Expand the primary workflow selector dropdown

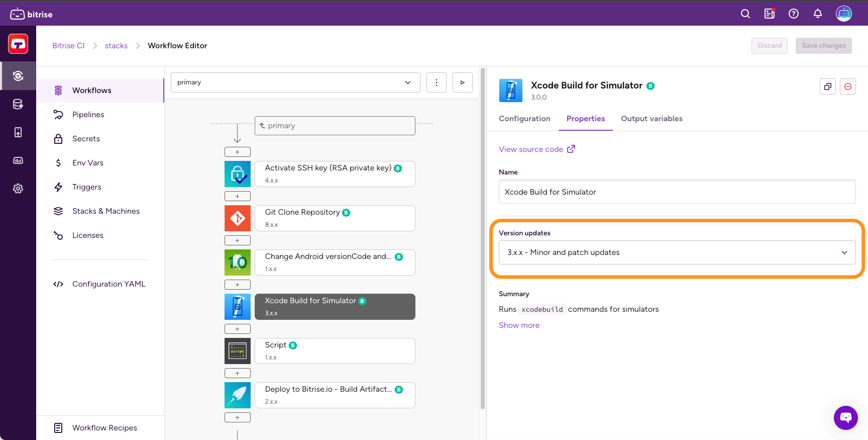pyautogui.click(x=295, y=82)
